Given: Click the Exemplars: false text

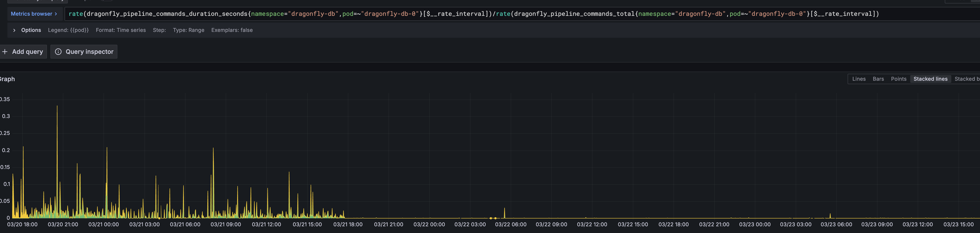Looking at the screenshot, I should click(x=232, y=30).
